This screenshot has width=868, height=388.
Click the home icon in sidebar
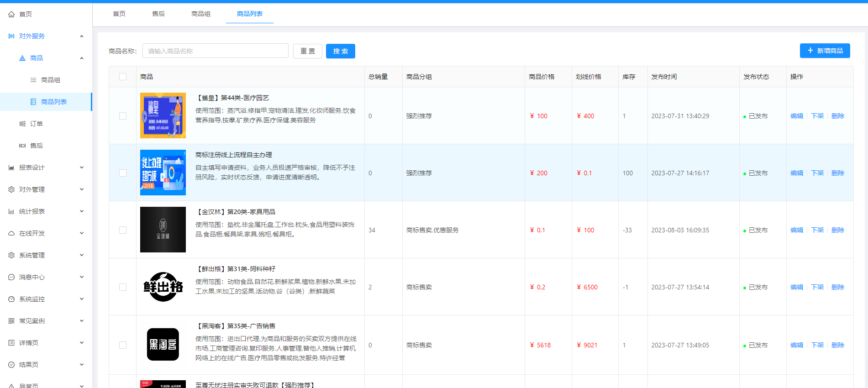pyautogui.click(x=11, y=14)
